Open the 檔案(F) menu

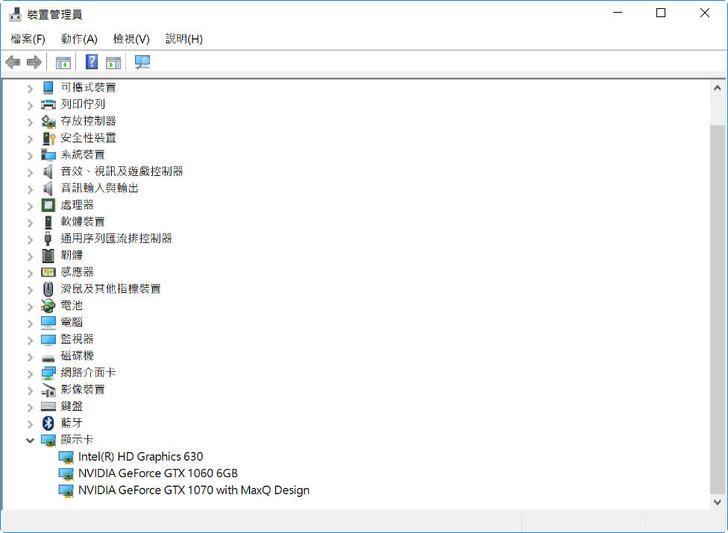pyautogui.click(x=28, y=39)
